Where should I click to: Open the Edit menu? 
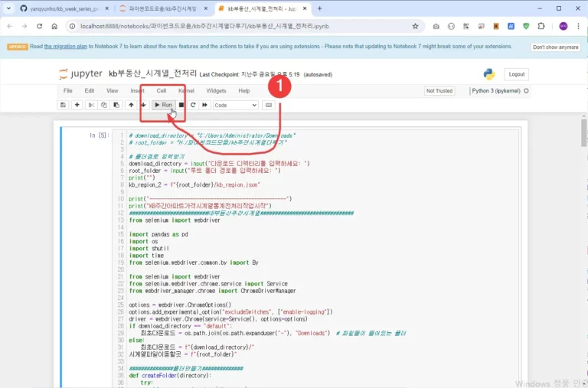point(90,91)
